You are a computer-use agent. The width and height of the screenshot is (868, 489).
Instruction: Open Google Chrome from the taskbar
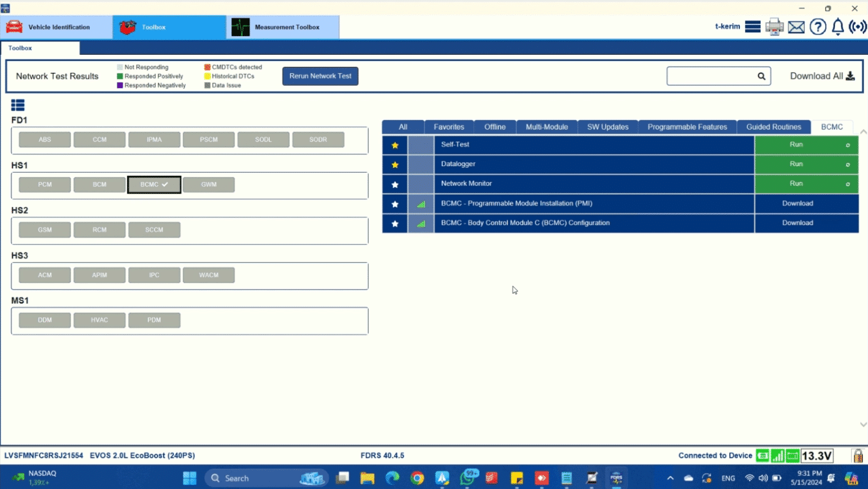point(417,478)
